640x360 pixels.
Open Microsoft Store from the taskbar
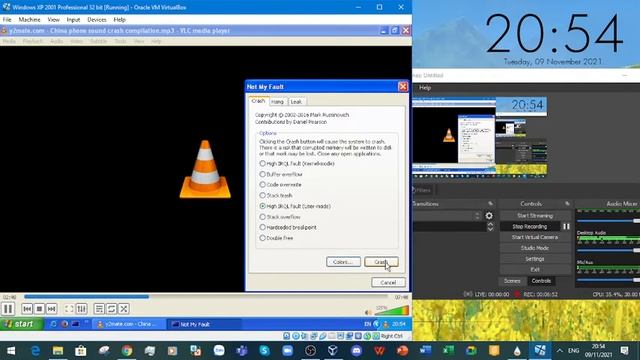[x=81, y=351]
